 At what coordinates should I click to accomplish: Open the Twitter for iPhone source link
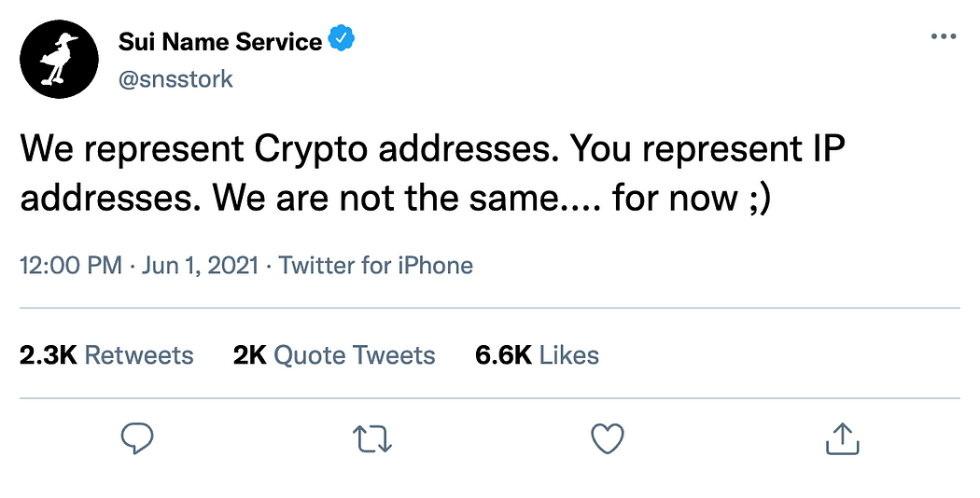[x=375, y=266]
